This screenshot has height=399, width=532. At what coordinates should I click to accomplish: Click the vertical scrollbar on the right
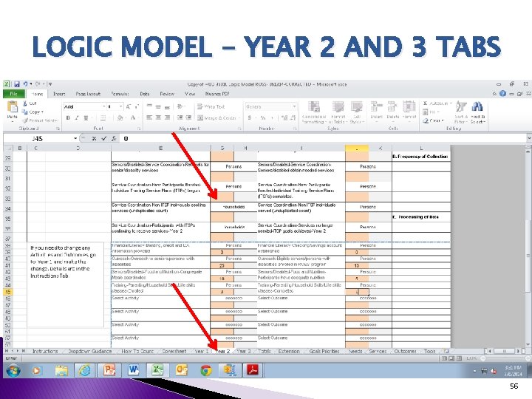[x=528, y=248]
